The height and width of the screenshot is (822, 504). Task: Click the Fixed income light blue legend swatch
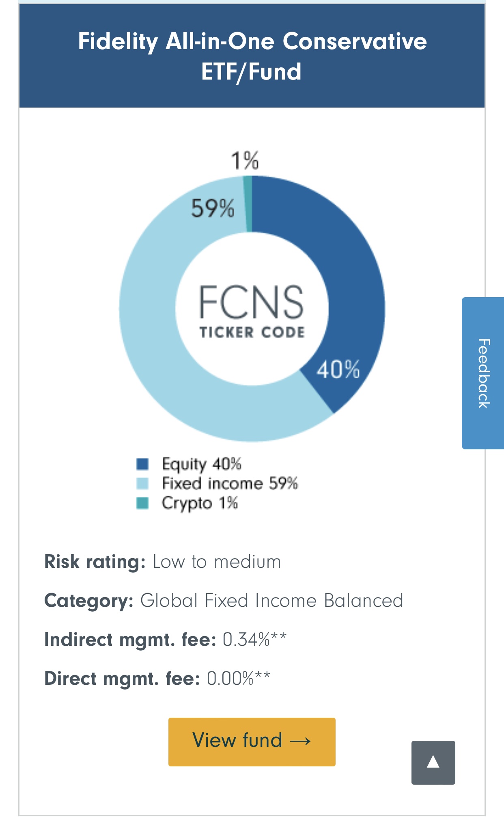142,483
